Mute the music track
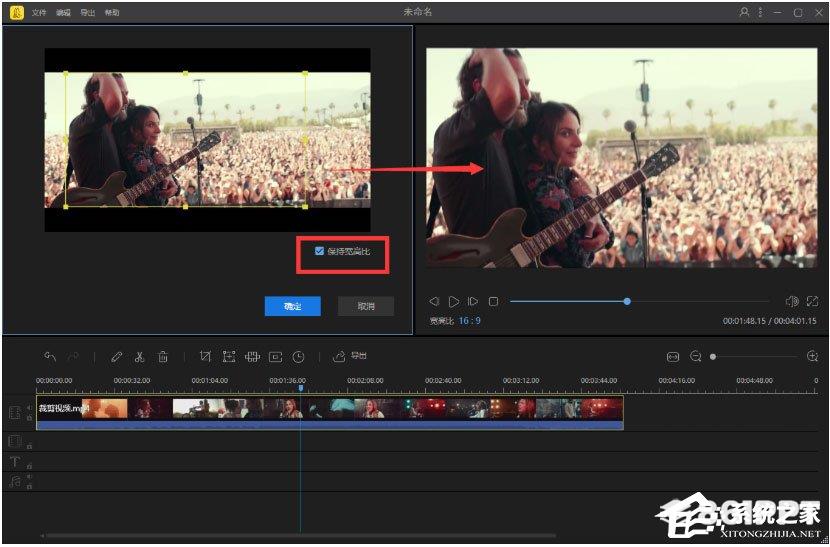Screen dimensions: 830x547 (x=29, y=477)
